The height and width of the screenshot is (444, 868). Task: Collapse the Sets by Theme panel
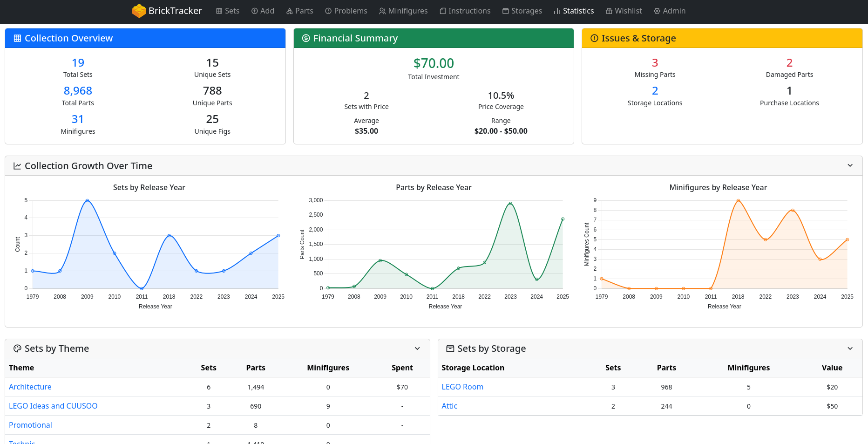pos(417,348)
